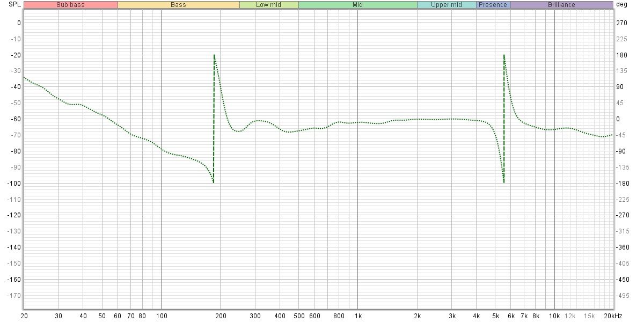The height and width of the screenshot is (322, 644).
Task: Click the -170 tick on SPL axis
Action: [13, 295]
